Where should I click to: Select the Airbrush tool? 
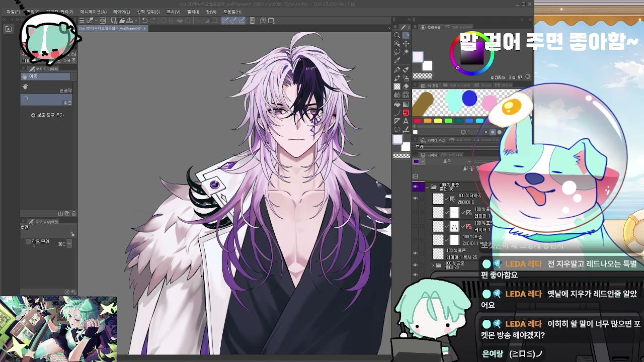(x=406, y=78)
